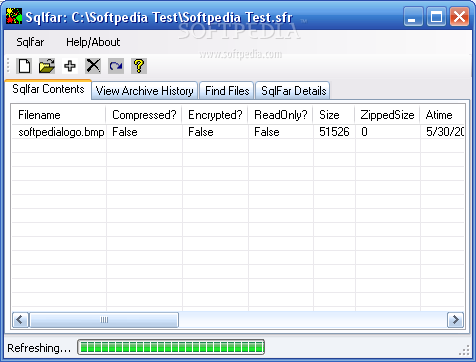Sort by the Compressed? column header
Image resolution: width=476 pixels, height=362 pixels.
[144, 115]
